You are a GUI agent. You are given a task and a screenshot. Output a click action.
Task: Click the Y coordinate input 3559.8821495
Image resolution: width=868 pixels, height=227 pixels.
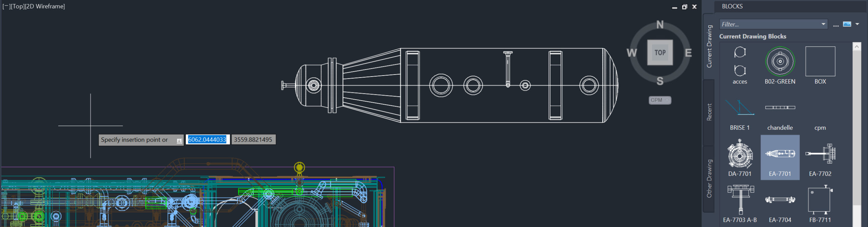click(253, 140)
